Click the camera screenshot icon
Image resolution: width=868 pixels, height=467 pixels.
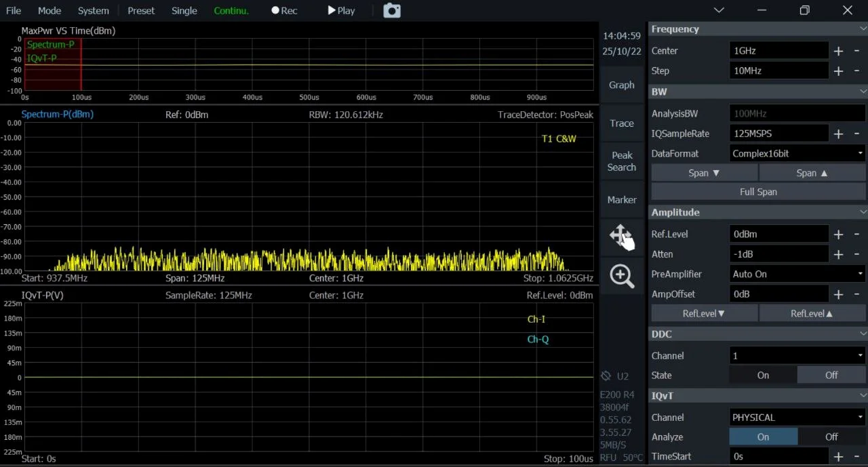[x=392, y=10]
